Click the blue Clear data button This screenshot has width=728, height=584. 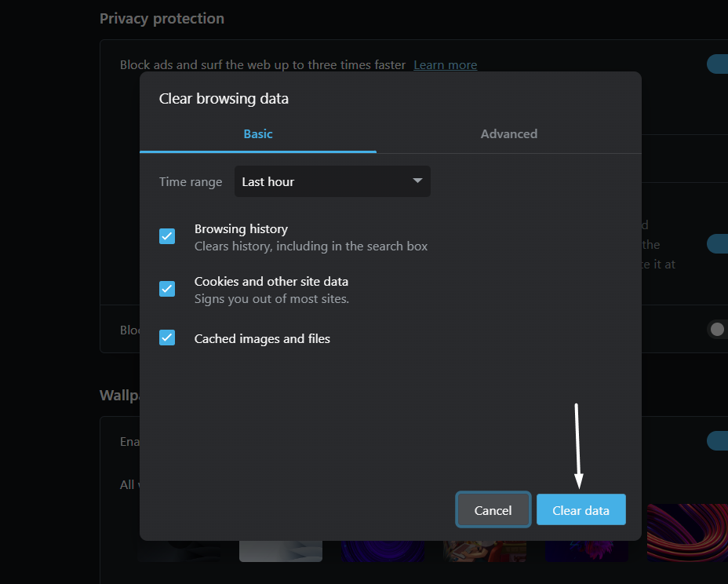click(581, 510)
